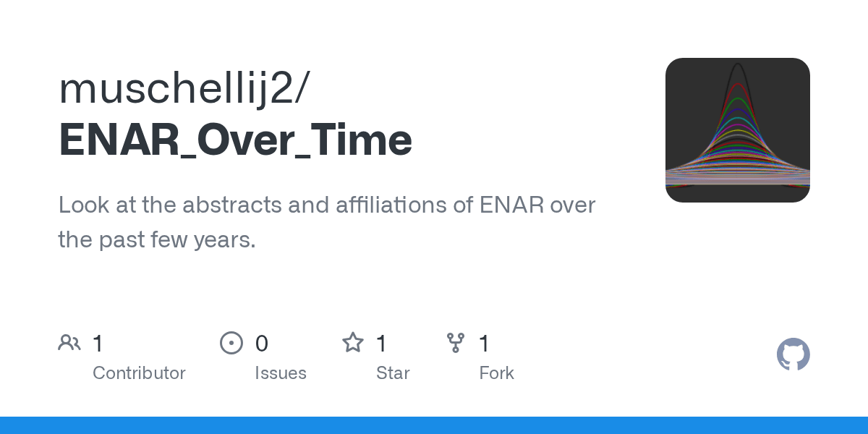Click the star count number 1

click(x=381, y=344)
